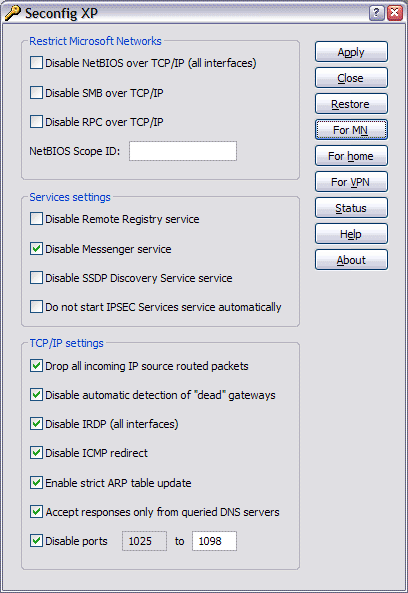Tick the Disable RPC over TCP/IP option
Screen dimensions: 408x593
click(36, 122)
